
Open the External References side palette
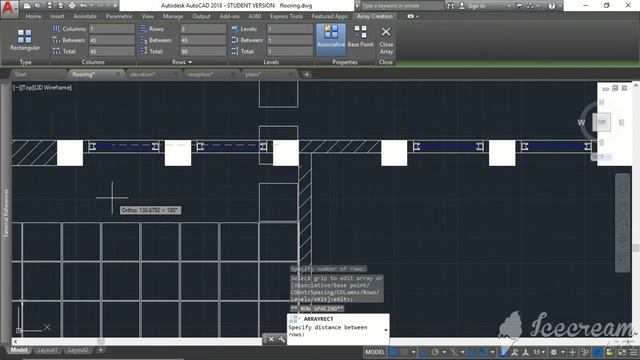pyautogui.click(x=6, y=213)
